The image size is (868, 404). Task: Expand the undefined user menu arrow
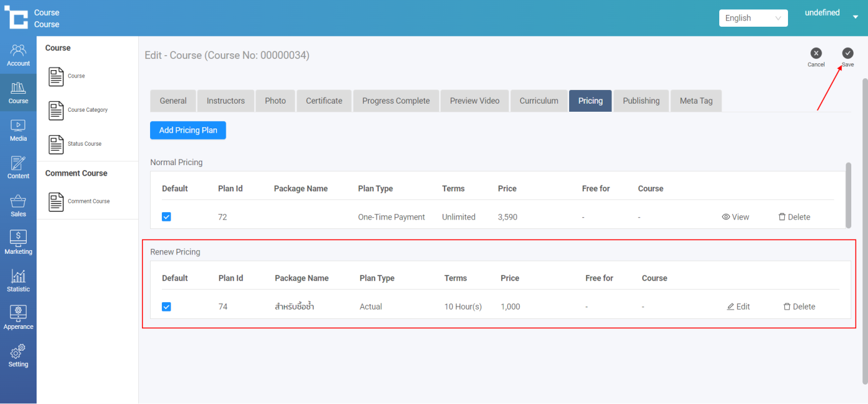pos(856,17)
